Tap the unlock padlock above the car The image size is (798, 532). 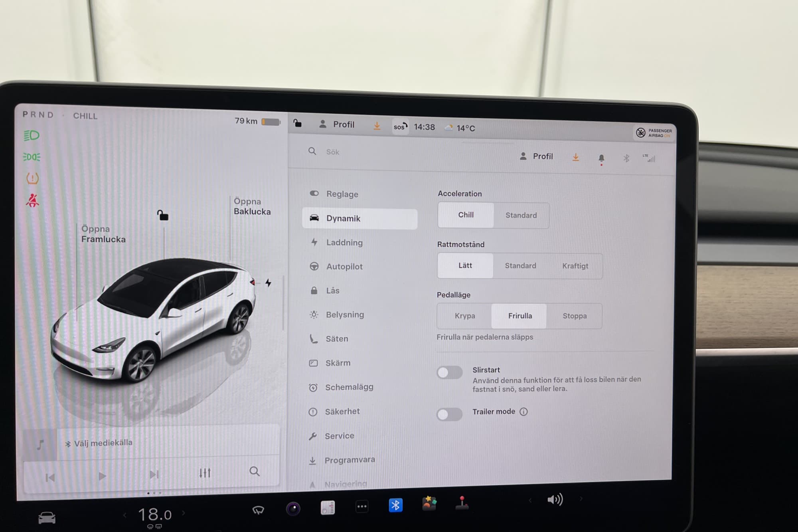(x=163, y=216)
